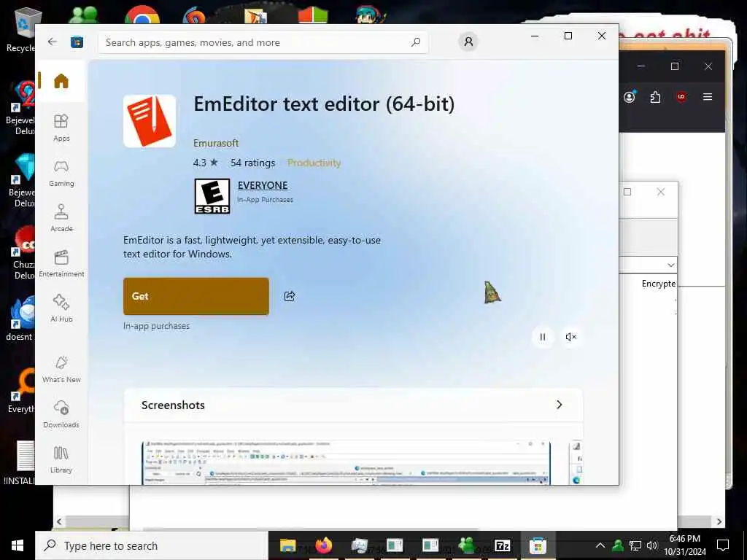This screenshot has width=747, height=560.
Task: Go to the Store Home tab
Action: 61,81
